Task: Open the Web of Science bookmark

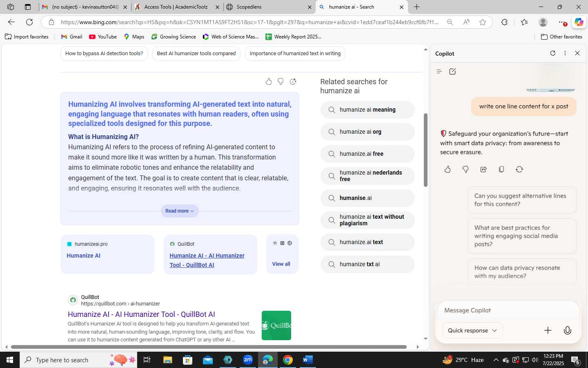Action: tap(231, 37)
